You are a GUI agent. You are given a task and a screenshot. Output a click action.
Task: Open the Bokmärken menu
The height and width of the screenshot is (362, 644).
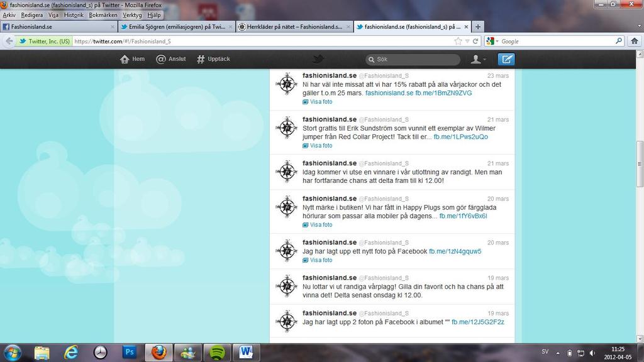pos(103,15)
